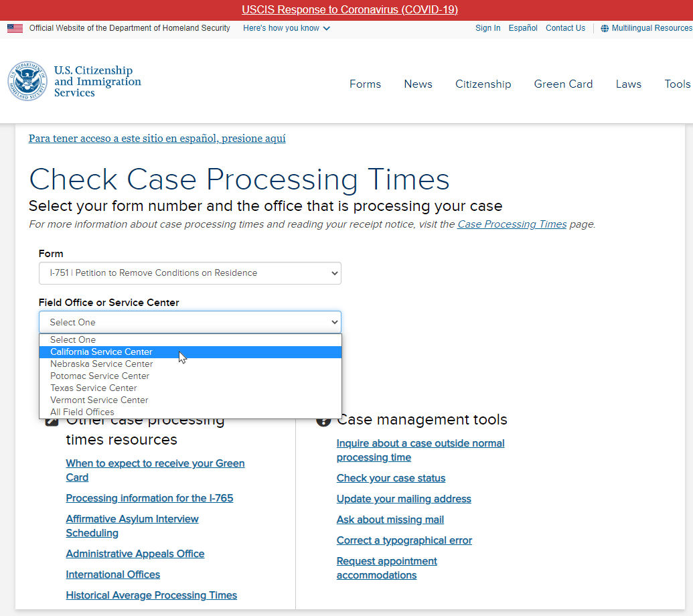Select California Service Center option
693x616 pixels.
point(190,352)
